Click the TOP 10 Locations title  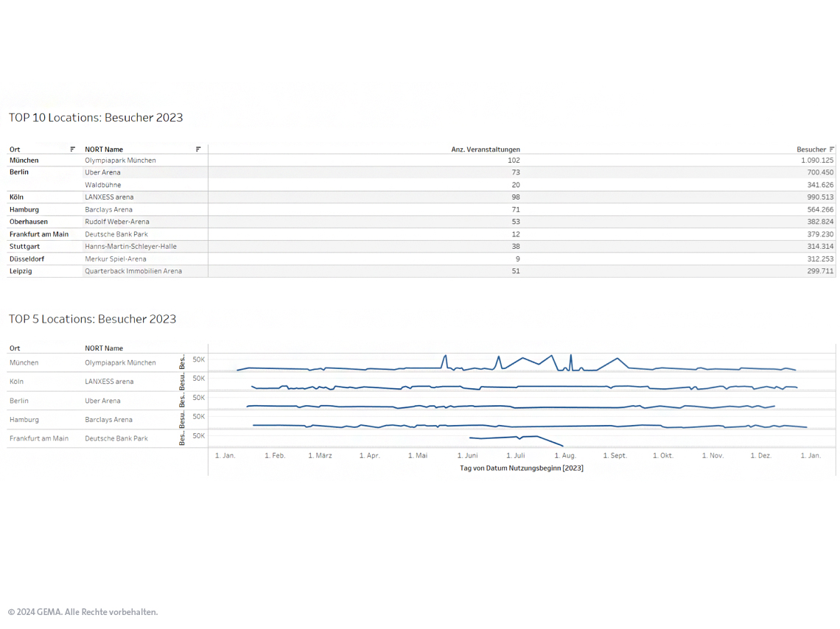(x=96, y=118)
